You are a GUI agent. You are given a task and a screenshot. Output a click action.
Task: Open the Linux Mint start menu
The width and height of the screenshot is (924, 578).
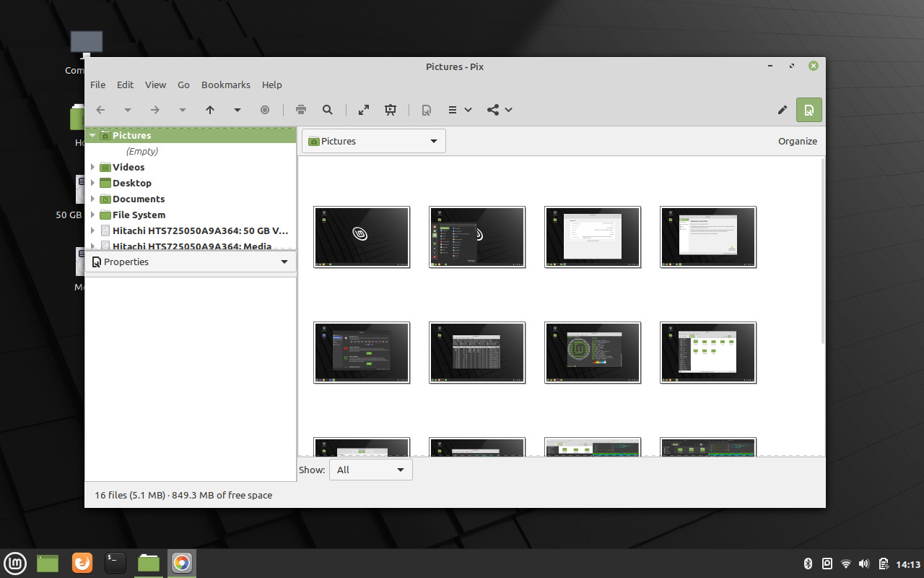pos(15,563)
